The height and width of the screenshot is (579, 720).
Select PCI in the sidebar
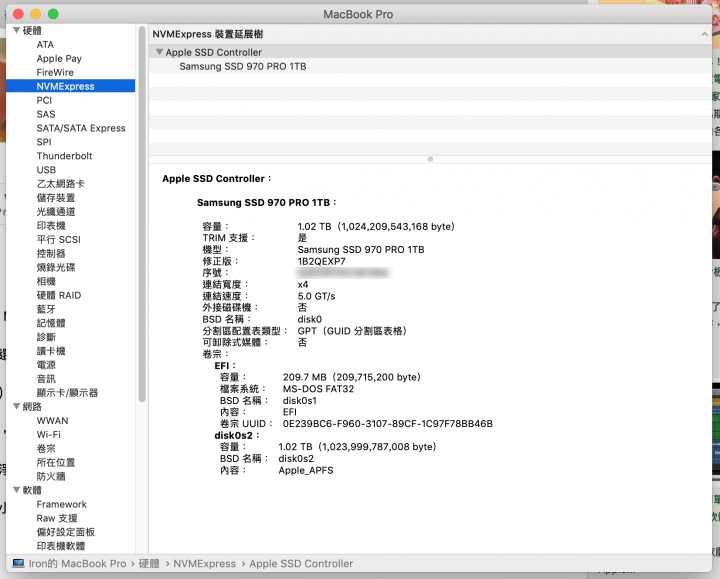44,100
